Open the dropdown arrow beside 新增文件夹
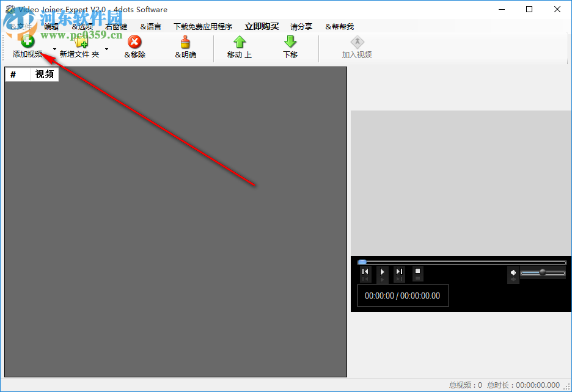This screenshot has width=572, height=392. (106, 48)
